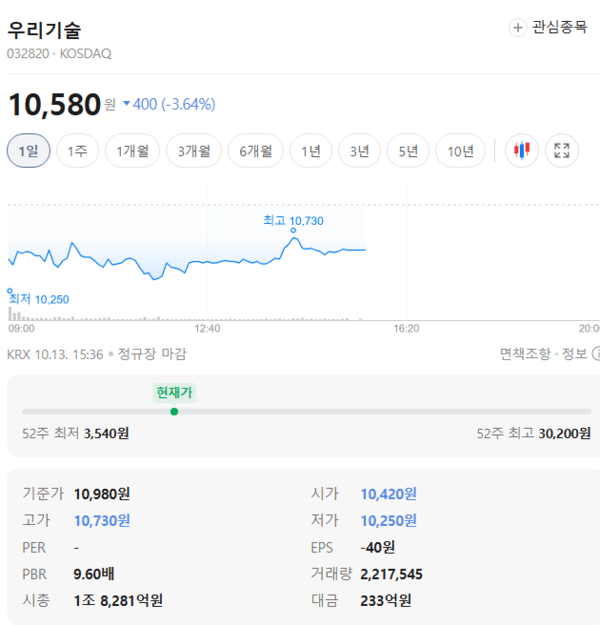The image size is (600, 625).
Task: Click the PER label
Action: click(34, 547)
